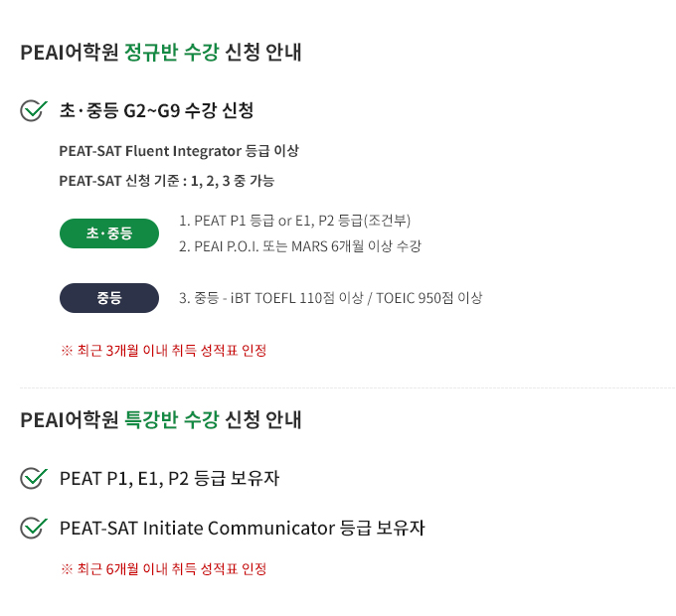Screen dimensions: 676x616
Task: Click the red 최근 3개월 이내 notice
Action: pyautogui.click(x=163, y=350)
